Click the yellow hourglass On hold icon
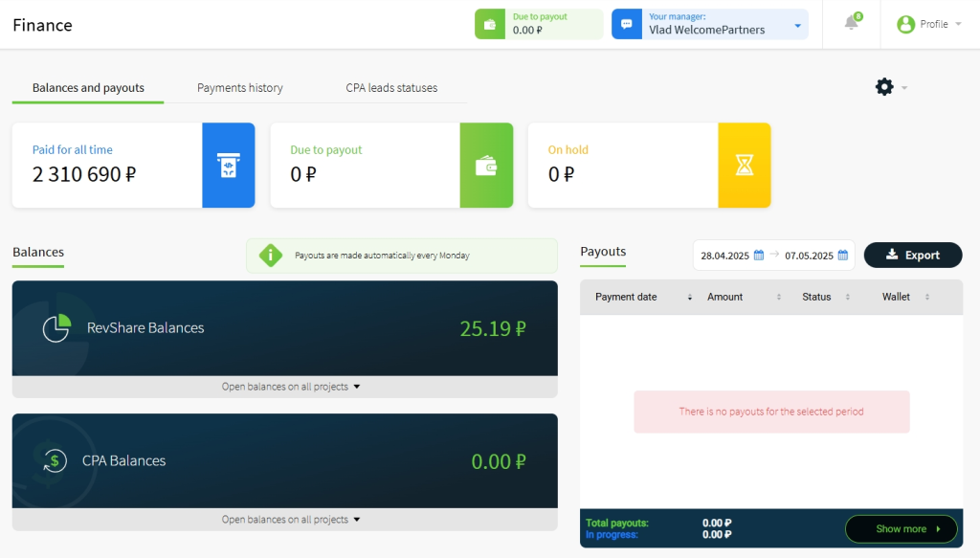The width and height of the screenshot is (980, 558). 745,165
